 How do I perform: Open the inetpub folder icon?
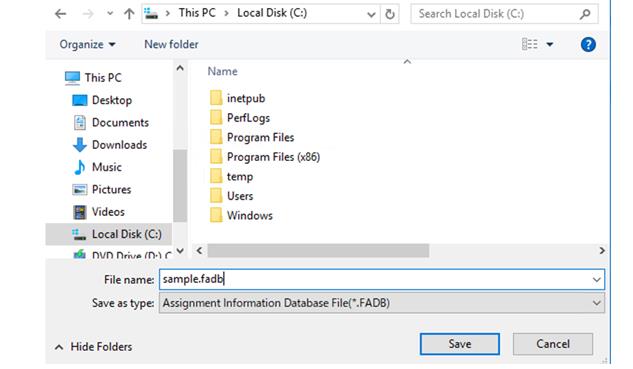pyautogui.click(x=216, y=98)
